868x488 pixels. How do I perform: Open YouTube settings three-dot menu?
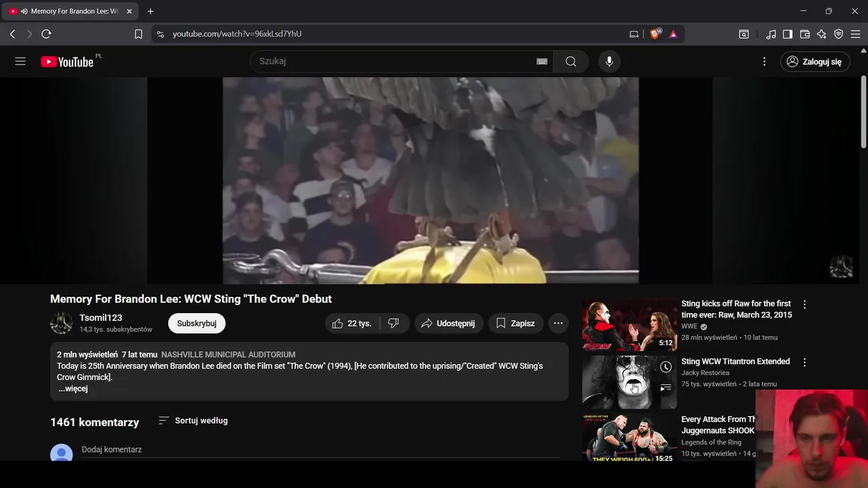point(764,62)
